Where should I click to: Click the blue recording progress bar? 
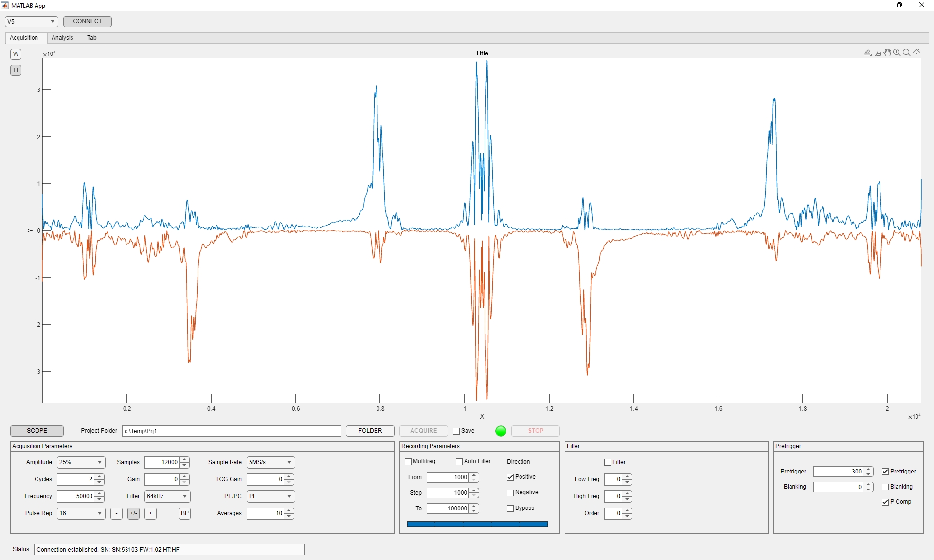pyautogui.click(x=477, y=524)
